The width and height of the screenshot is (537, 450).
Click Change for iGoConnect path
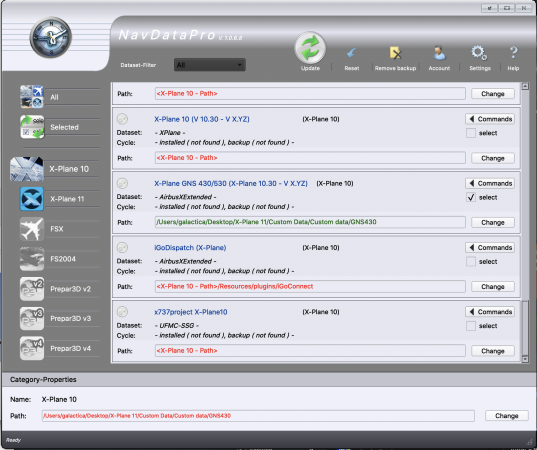click(x=493, y=286)
